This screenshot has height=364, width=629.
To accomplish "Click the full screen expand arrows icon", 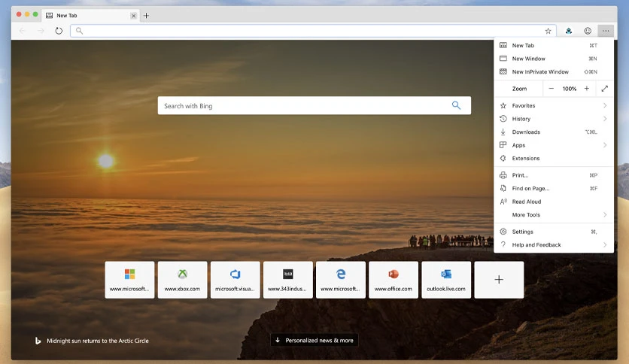I will (604, 89).
